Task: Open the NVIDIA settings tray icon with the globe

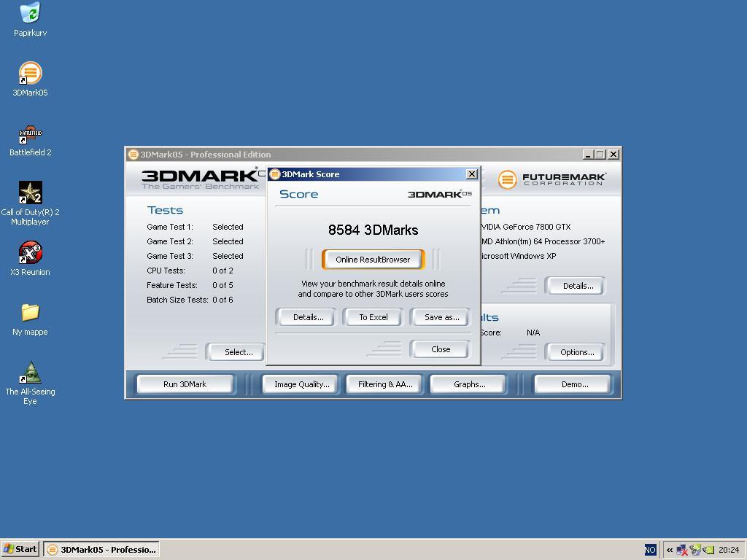Action: [x=695, y=550]
